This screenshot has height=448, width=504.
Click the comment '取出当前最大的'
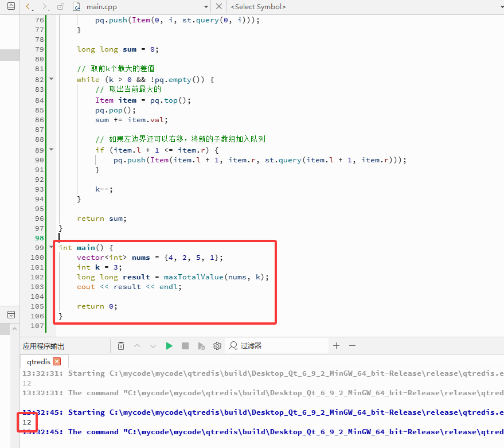[135, 89]
